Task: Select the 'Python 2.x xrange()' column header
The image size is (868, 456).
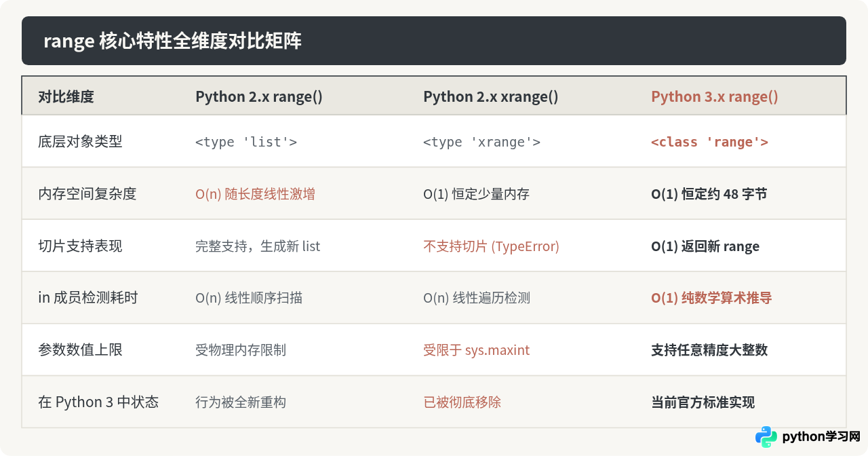Action: pos(491,96)
